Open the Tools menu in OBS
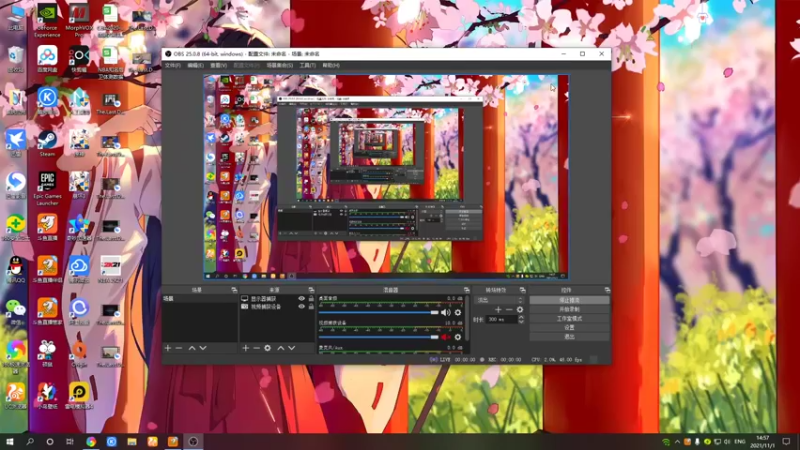 pos(308,65)
